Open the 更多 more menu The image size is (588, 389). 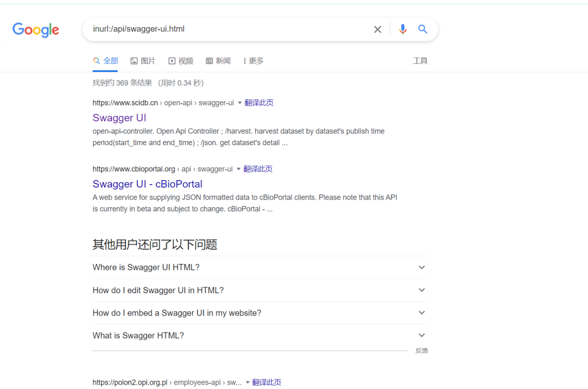click(x=254, y=61)
